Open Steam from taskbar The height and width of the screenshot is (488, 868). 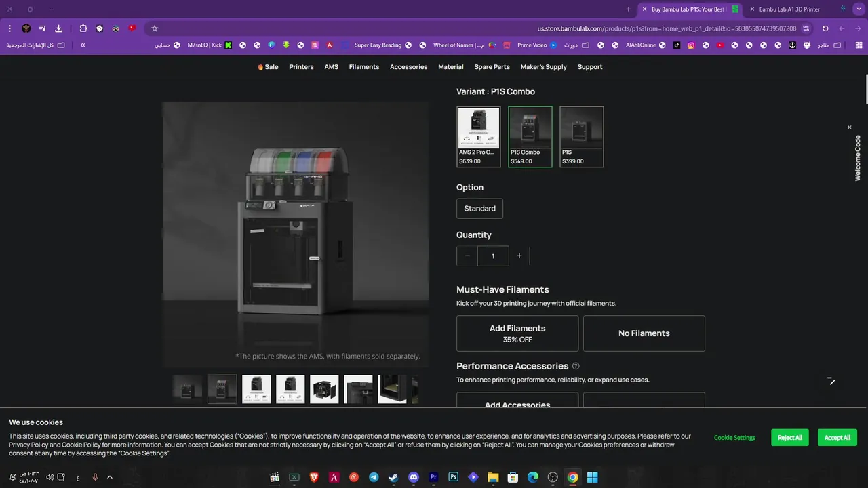pos(393,477)
